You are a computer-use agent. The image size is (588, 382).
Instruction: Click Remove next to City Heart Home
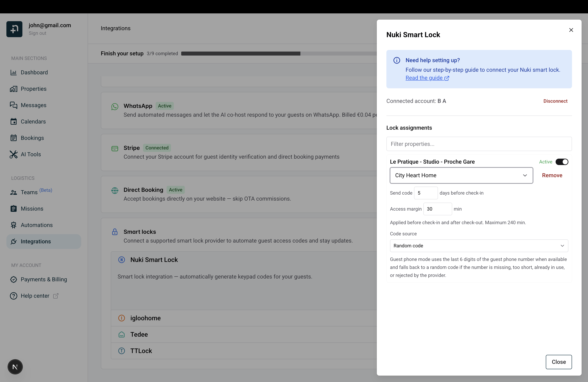552,175
